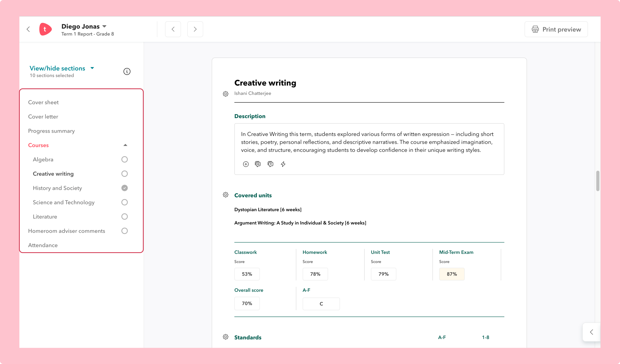Toggle the History and Society checked circle
Image resolution: width=620 pixels, height=364 pixels.
[125, 188]
